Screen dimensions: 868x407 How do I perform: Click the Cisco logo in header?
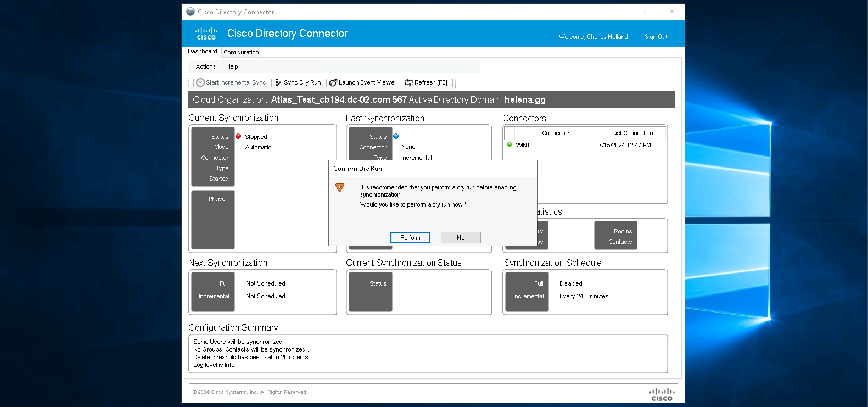pos(206,34)
